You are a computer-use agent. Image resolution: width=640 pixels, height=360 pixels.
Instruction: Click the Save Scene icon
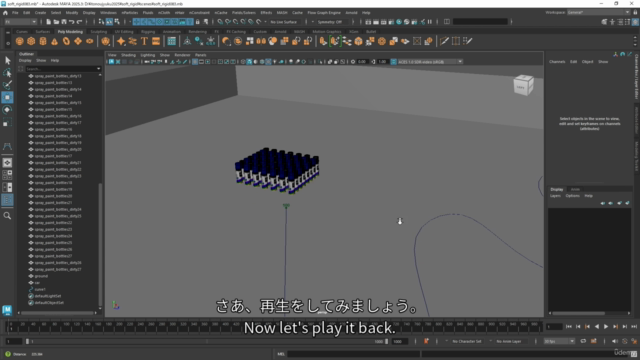[x=64, y=22]
